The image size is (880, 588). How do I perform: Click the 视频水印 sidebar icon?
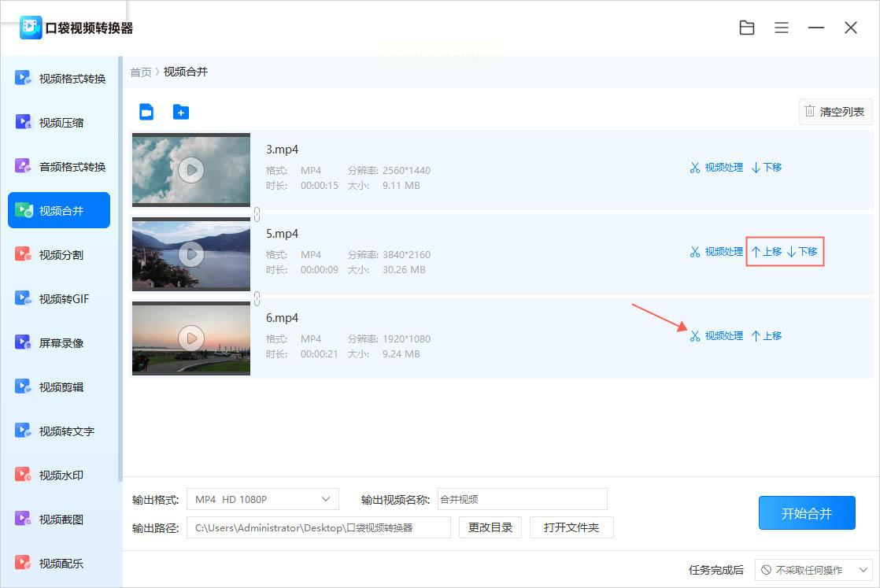pos(23,475)
